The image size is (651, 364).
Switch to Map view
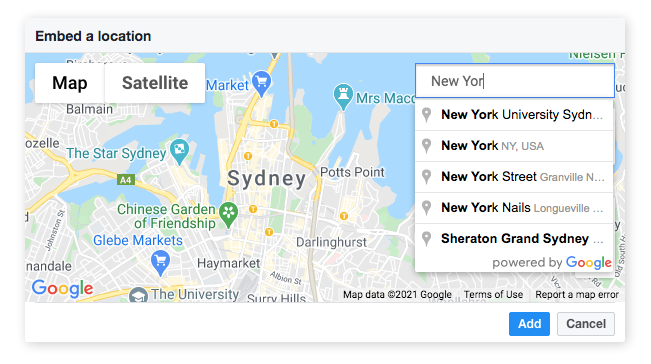pyautogui.click(x=70, y=83)
